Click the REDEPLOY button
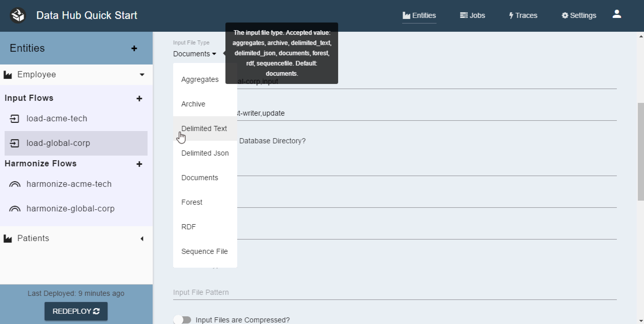The width and height of the screenshot is (644, 324). point(76,311)
